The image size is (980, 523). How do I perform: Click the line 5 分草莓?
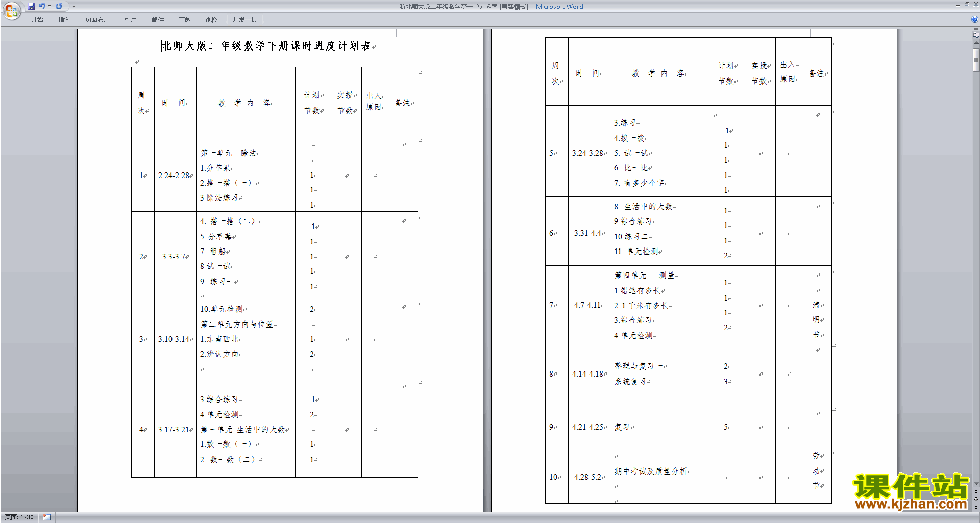[x=216, y=236]
